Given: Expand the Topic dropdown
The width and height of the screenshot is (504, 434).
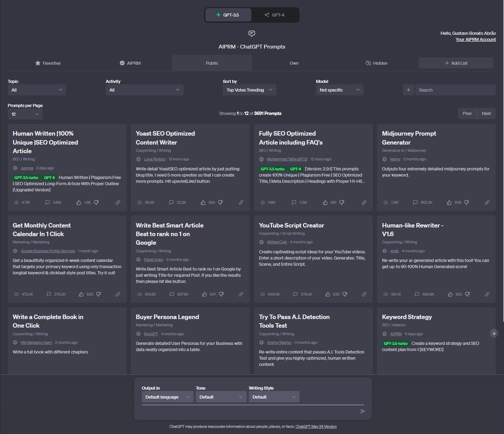Looking at the screenshot, I should click(37, 90).
